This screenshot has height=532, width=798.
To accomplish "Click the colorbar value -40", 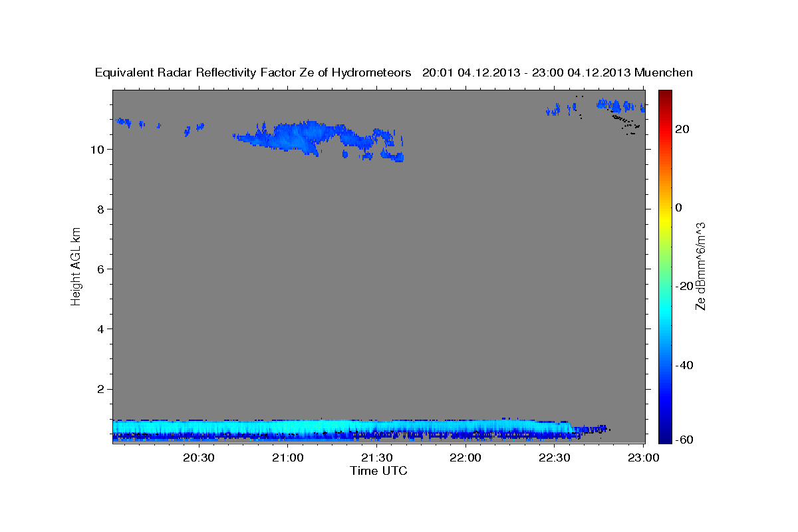I will tap(684, 364).
